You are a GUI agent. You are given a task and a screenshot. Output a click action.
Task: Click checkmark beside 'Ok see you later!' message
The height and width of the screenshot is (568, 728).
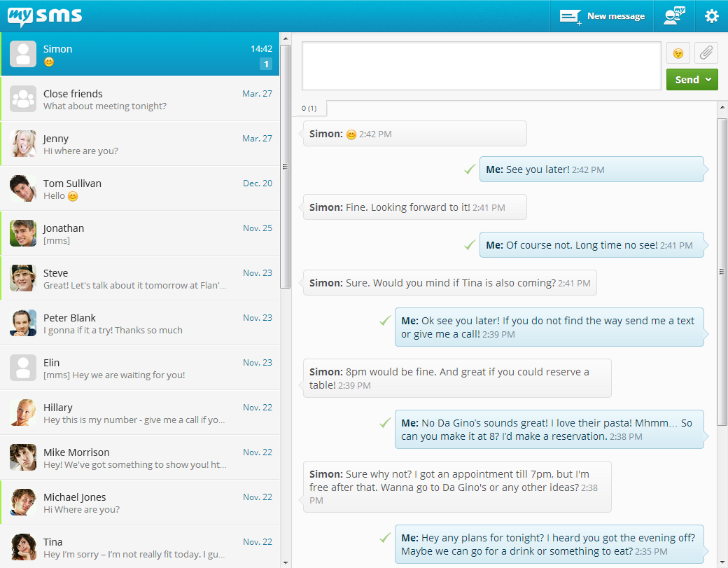click(385, 321)
